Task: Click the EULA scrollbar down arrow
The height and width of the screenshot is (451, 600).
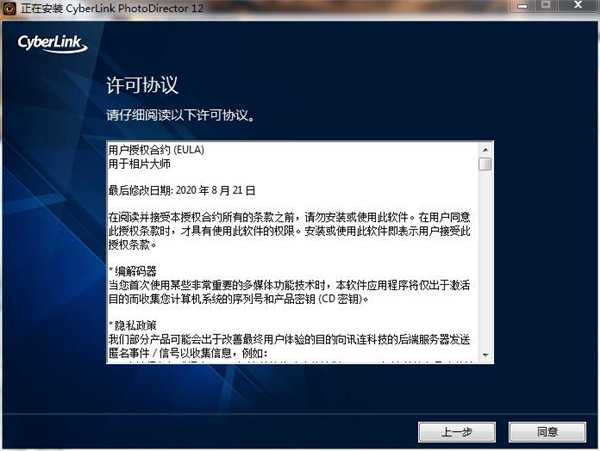Action: pos(485,355)
